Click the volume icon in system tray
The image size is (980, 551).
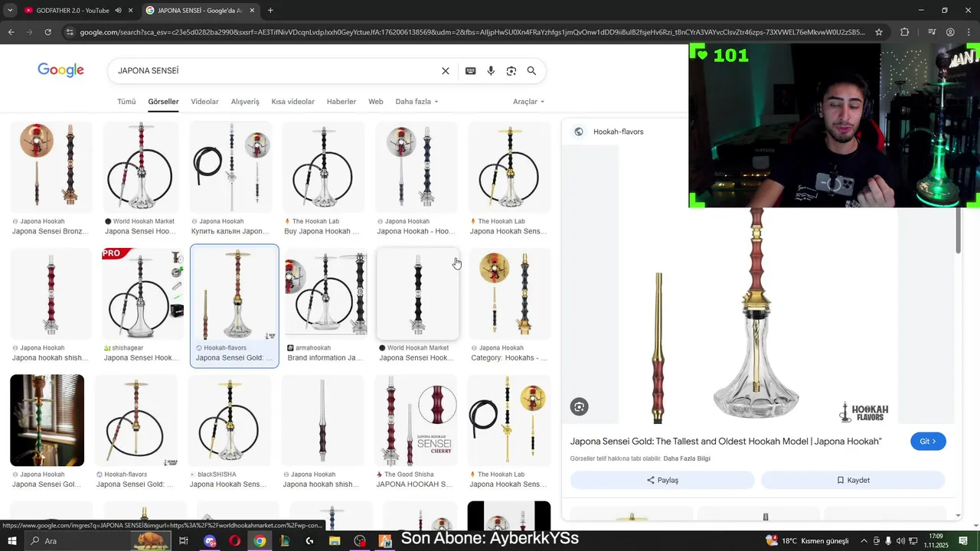coord(901,541)
